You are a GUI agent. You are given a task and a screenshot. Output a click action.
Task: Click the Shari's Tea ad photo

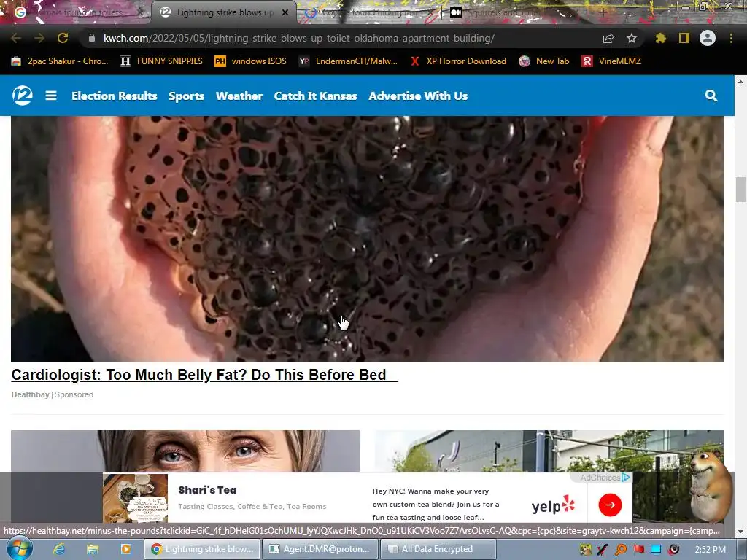click(x=135, y=498)
